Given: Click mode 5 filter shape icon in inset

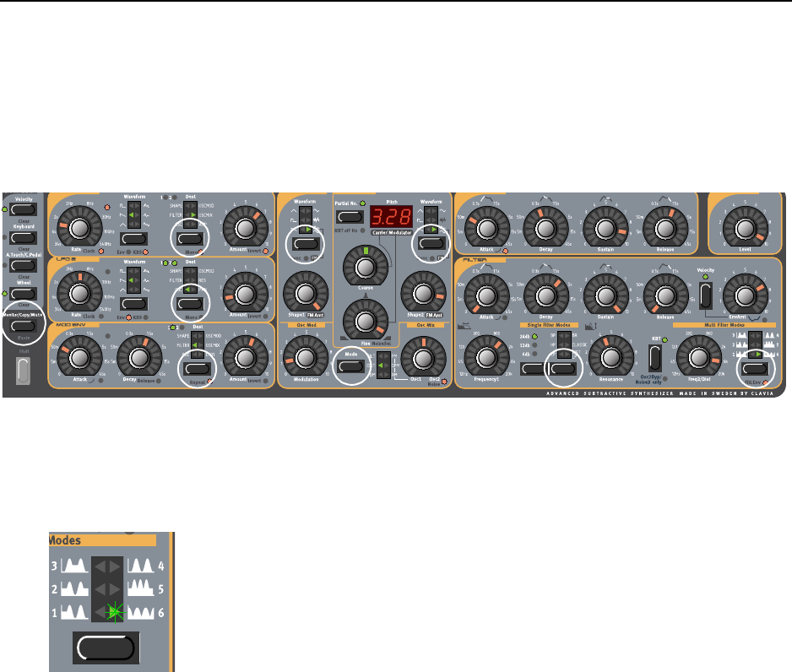Looking at the screenshot, I should pos(140,588).
